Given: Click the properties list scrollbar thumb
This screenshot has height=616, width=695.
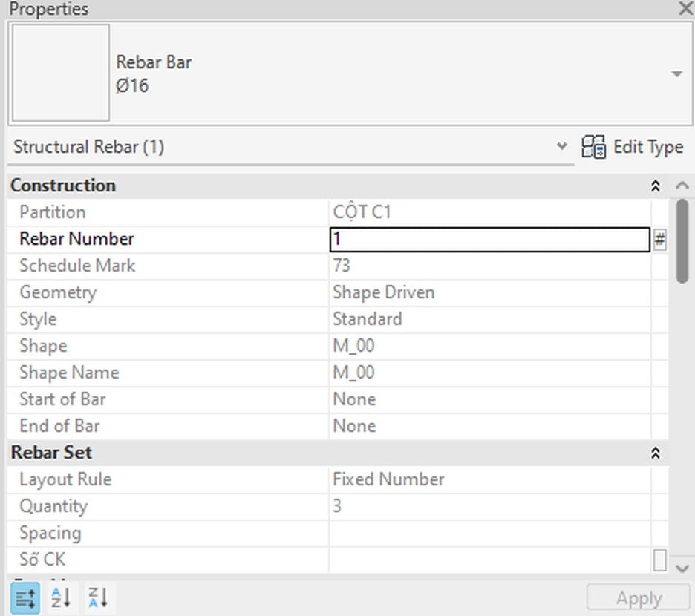Looking at the screenshot, I should coord(682,240).
